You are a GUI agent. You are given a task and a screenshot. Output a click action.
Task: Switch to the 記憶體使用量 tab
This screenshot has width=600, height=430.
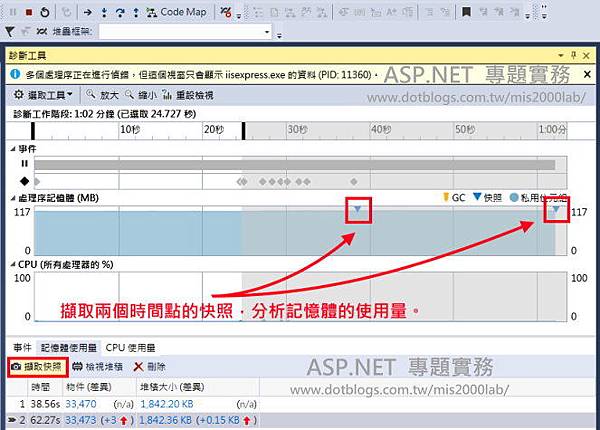pos(69,347)
